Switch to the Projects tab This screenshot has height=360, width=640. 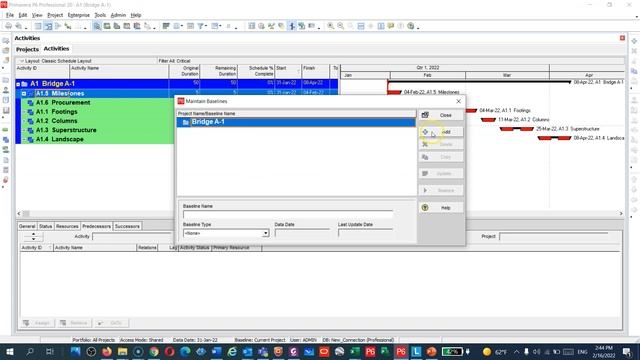[x=27, y=49]
